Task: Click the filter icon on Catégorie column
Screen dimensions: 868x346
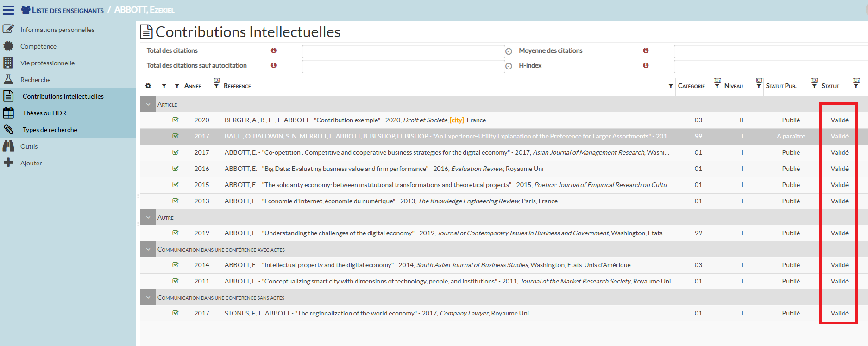Action: click(717, 83)
